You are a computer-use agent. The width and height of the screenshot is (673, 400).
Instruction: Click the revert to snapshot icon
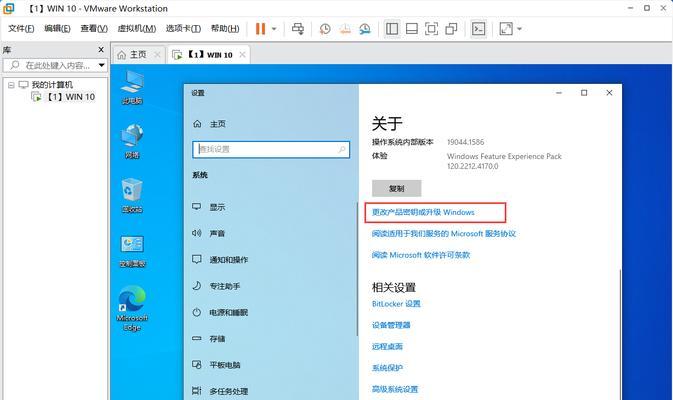tap(345, 29)
